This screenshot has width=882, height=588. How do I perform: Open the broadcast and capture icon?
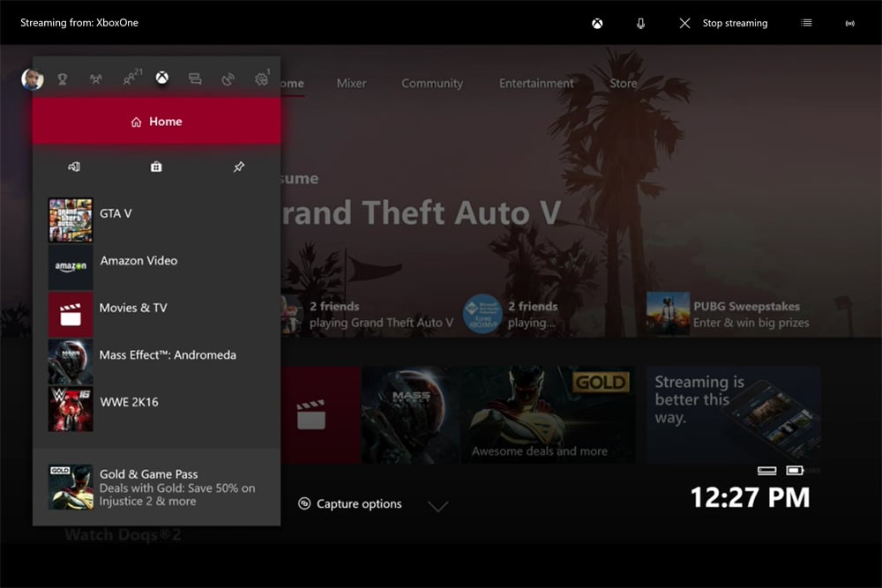coord(228,78)
